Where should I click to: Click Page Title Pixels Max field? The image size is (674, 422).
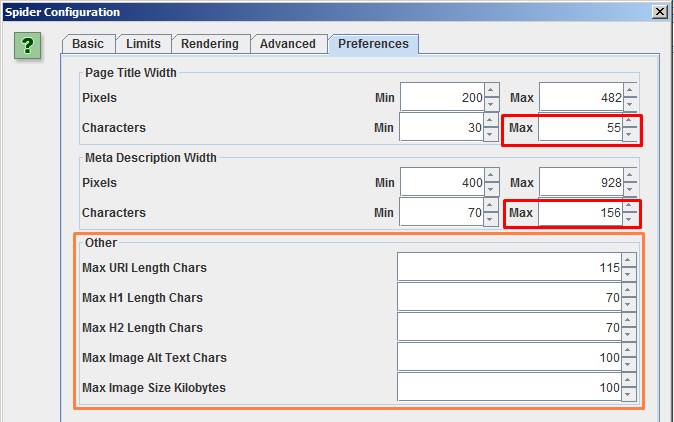[582, 97]
